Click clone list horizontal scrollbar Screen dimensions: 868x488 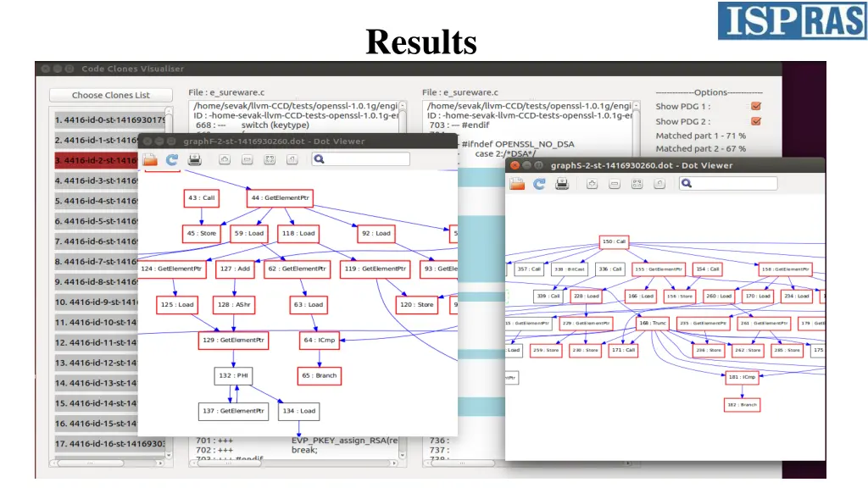click(x=106, y=463)
